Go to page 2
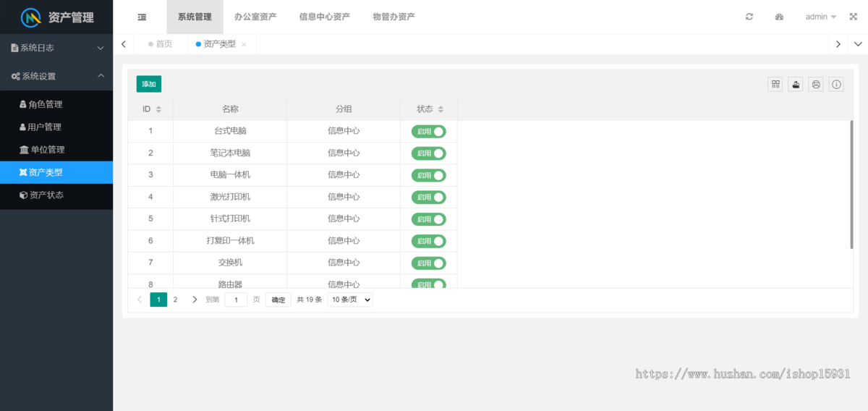Screen dimensions: 868x411 (176, 300)
